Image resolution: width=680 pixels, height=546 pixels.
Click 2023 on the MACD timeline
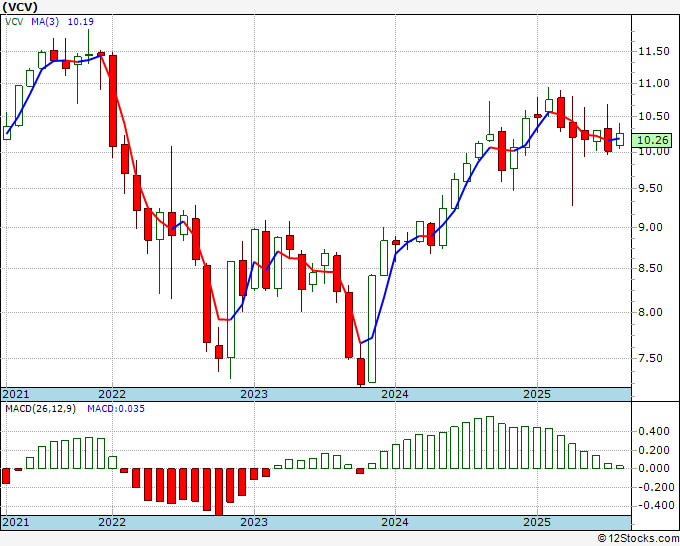[x=254, y=522]
